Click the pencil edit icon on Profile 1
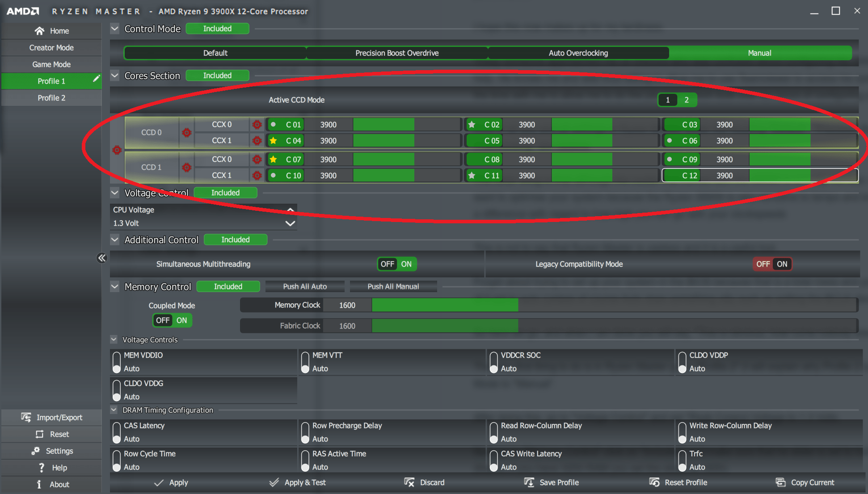Image resolution: width=868 pixels, height=494 pixels. (x=96, y=79)
